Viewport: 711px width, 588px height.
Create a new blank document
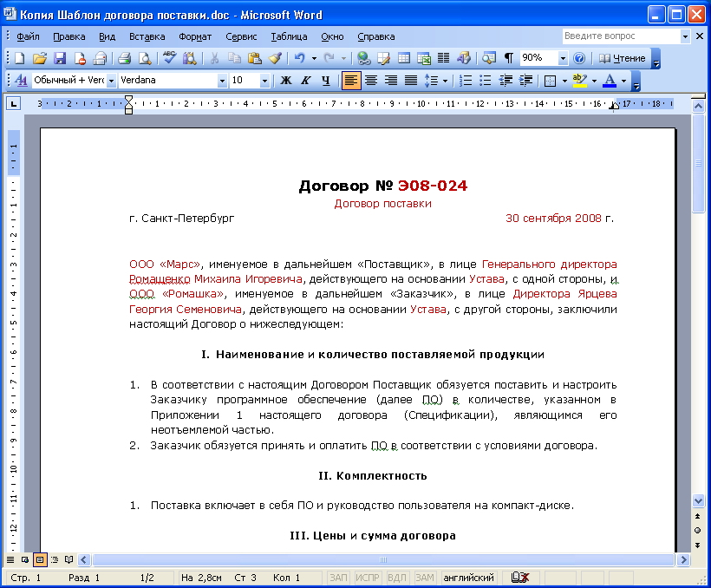point(19,58)
